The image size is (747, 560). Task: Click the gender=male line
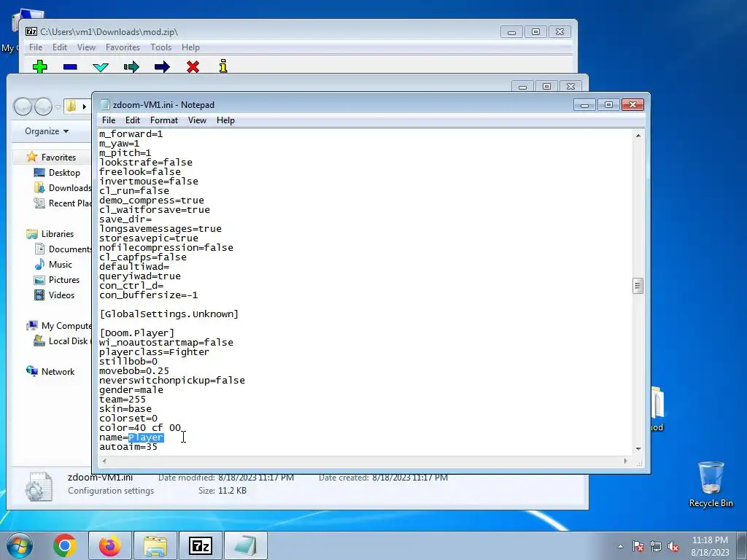click(x=131, y=389)
